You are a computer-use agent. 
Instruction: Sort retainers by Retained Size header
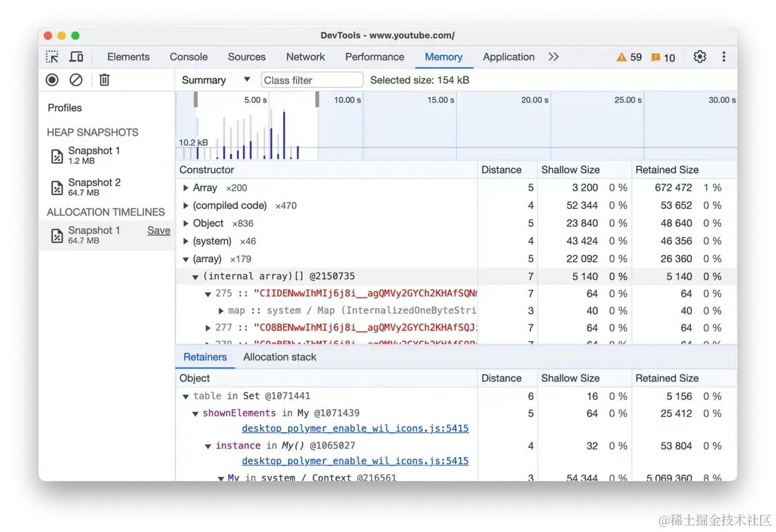coord(684,378)
